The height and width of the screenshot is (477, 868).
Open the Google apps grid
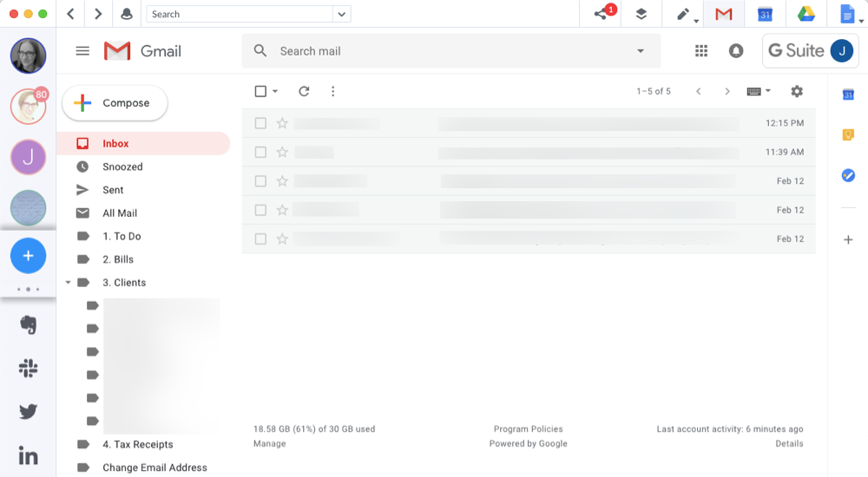pyautogui.click(x=701, y=51)
